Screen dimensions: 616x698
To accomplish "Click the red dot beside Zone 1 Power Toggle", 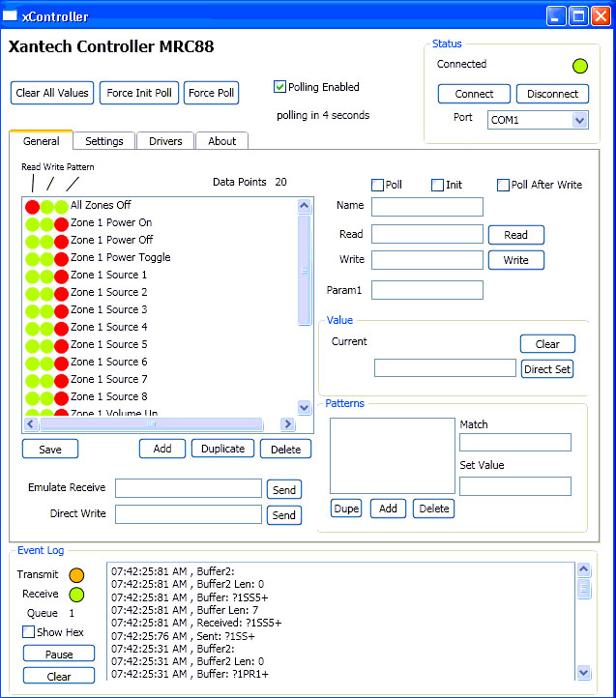I will 62,259.
